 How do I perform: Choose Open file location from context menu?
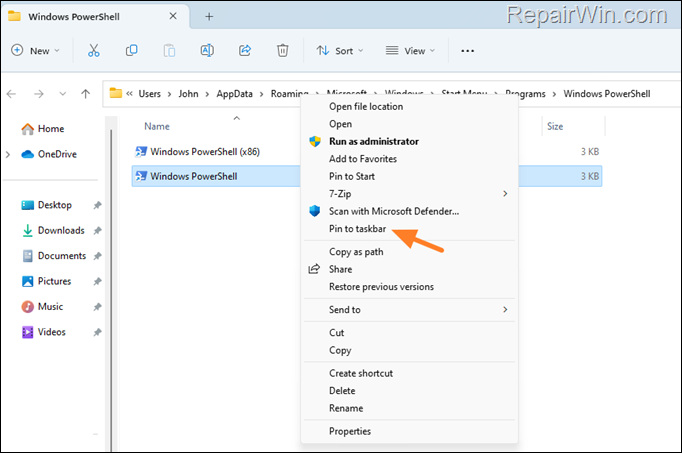pyautogui.click(x=366, y=107)
